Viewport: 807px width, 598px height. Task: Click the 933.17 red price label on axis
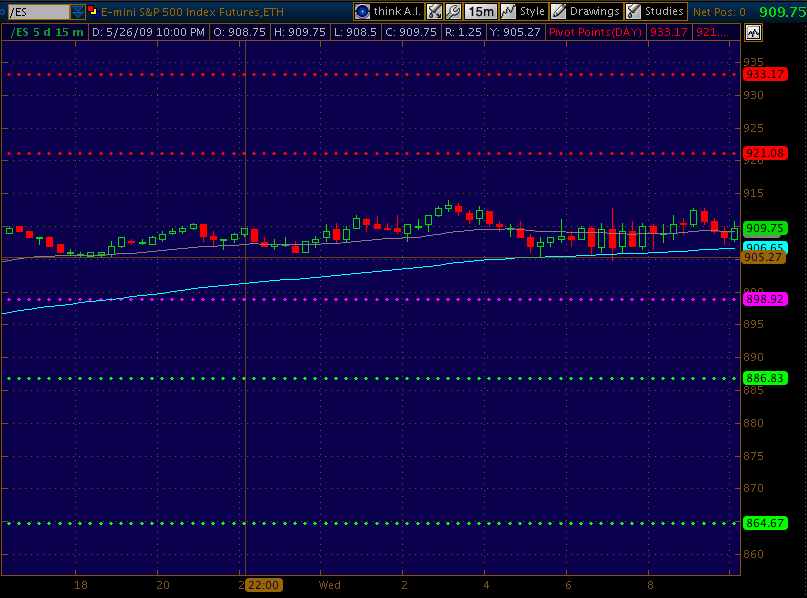coord(764,74)
